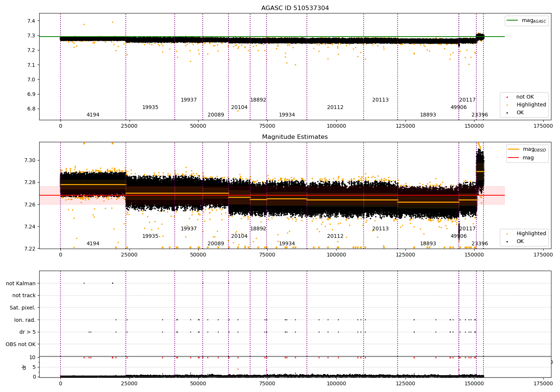Click the 'Sat. pixel.' axis label
The height and width of the screenshot is (392, 560).
click(x=23, y=308)
